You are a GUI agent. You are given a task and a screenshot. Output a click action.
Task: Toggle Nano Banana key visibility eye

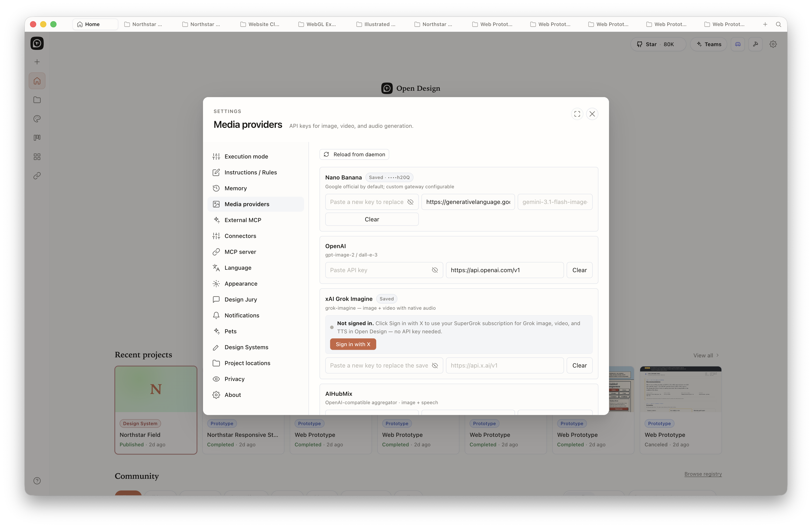(410, 202)
